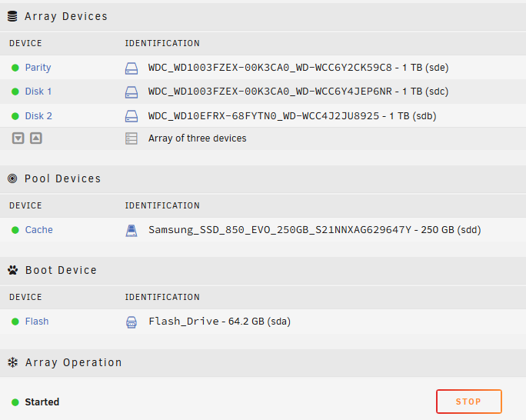
Task: Click the IDENTIFICATION column header under Pool Devices
Action: (162, 205)
